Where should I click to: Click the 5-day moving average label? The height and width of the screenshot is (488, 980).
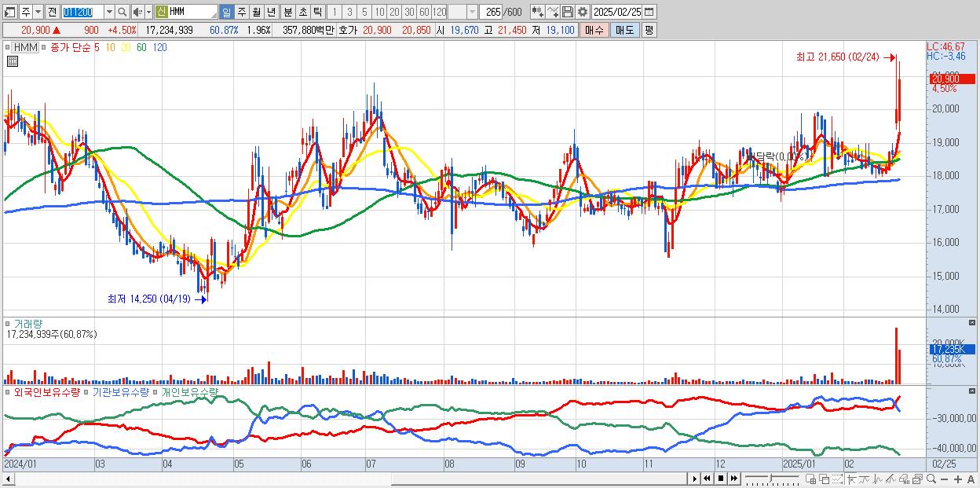97,47
